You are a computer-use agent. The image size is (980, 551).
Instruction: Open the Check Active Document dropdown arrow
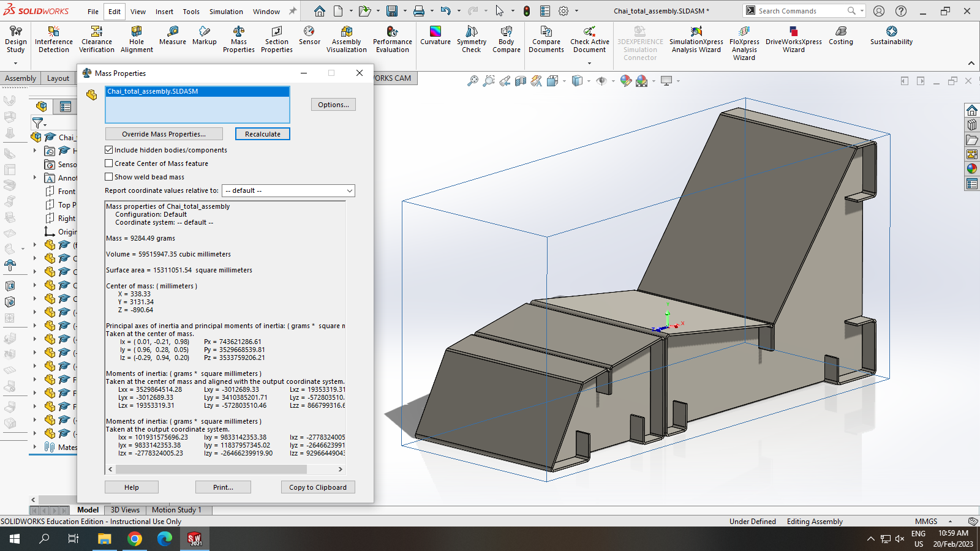tap(590, 63)
